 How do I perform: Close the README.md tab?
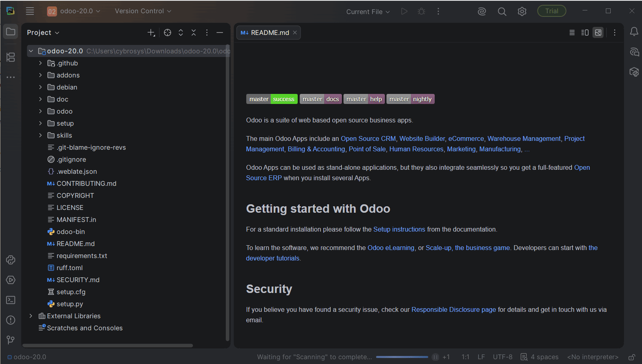295,33
